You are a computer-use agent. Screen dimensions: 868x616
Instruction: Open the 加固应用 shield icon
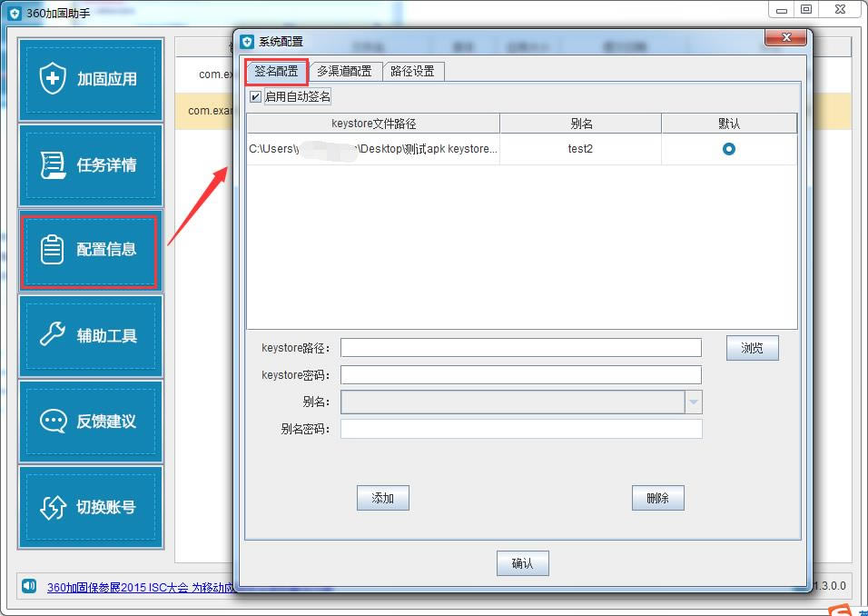point(53,78)
